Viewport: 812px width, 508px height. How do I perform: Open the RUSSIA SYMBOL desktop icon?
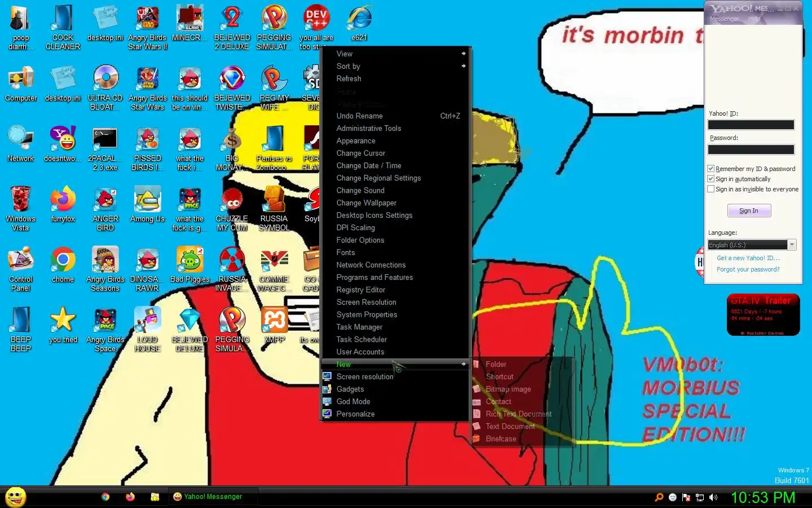pos(274,208)
